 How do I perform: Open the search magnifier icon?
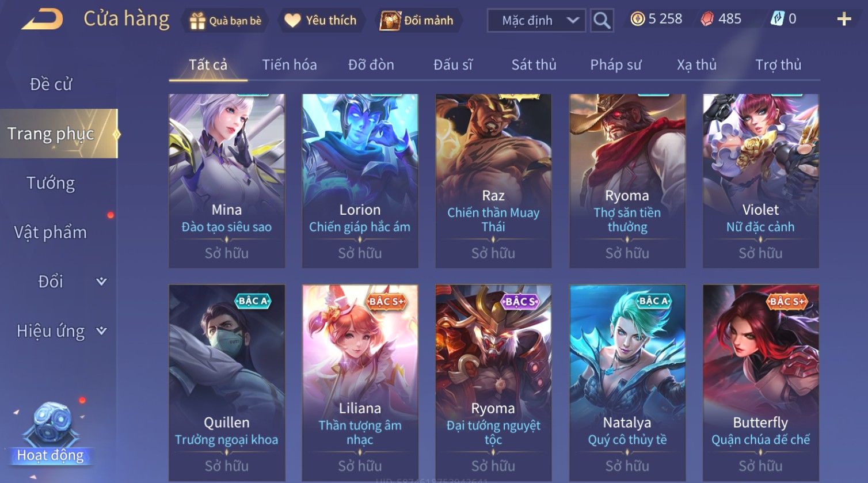point(602,21)
